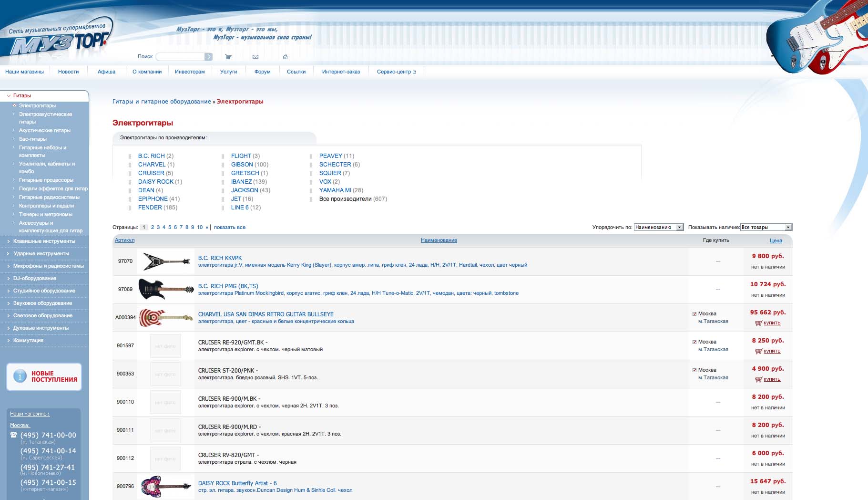Select Бас-гитары in sidebar

click(33, 139)
